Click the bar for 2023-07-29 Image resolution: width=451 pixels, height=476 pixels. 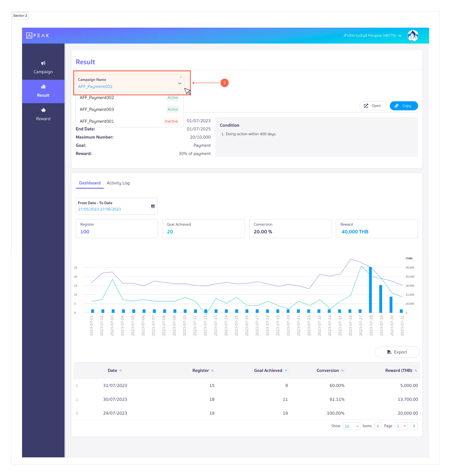click(381, 299)
